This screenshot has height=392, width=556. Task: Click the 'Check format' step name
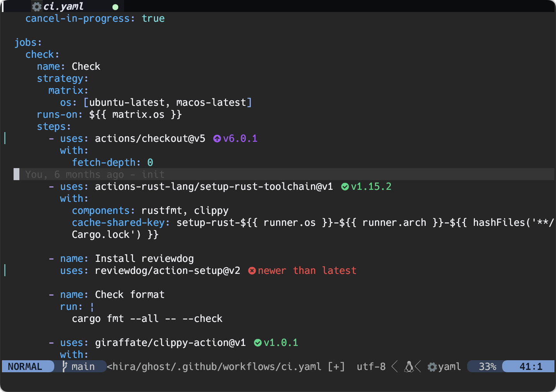130,295
